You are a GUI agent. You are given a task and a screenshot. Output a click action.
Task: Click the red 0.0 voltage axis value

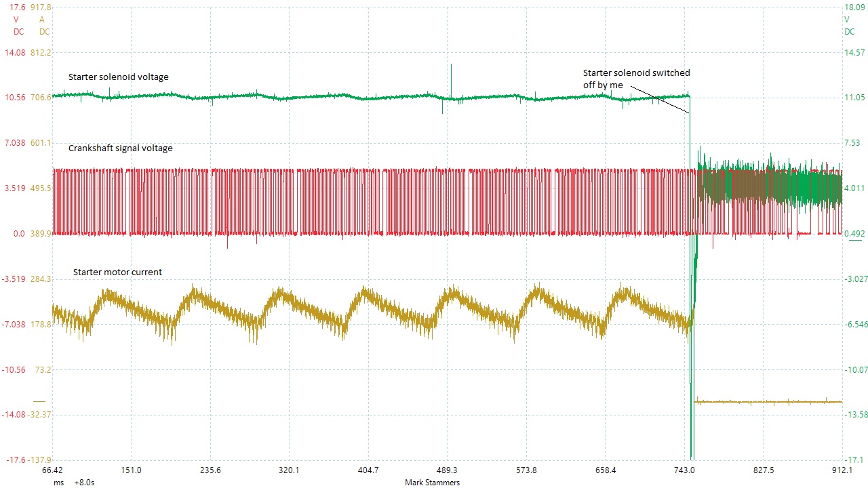[x=20, y=234]
